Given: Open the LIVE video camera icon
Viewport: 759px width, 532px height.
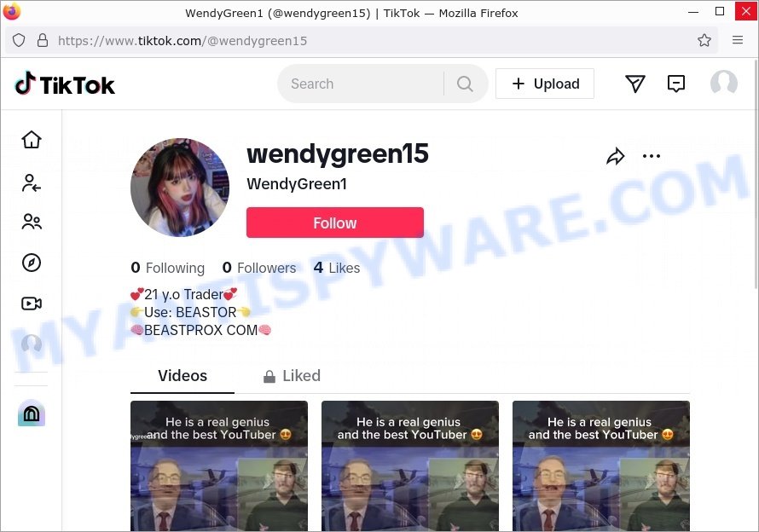Looking at the screenshot, I should click(32, 304).
